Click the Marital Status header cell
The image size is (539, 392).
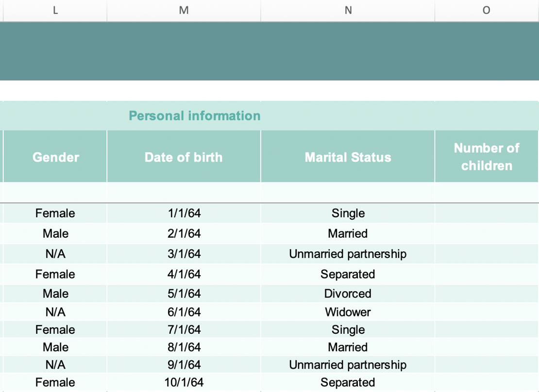pyautogui.click(x=348, y=156)
